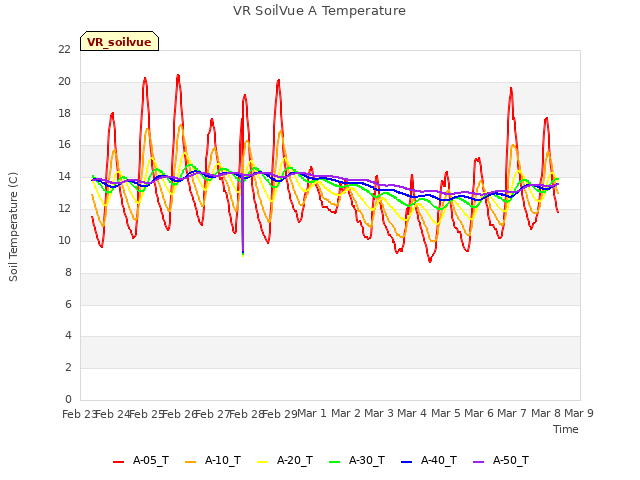Click the orange A-10_T legend swatch
This screenshot has height=480, width=640.
[190, 462]
